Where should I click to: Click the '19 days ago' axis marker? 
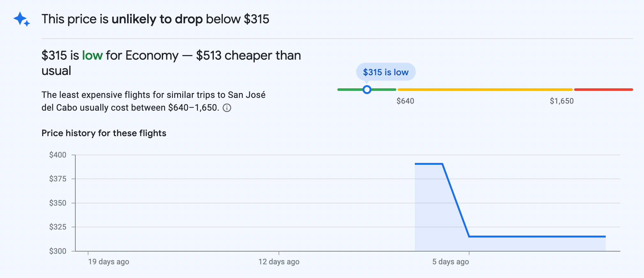click(109, 262)
